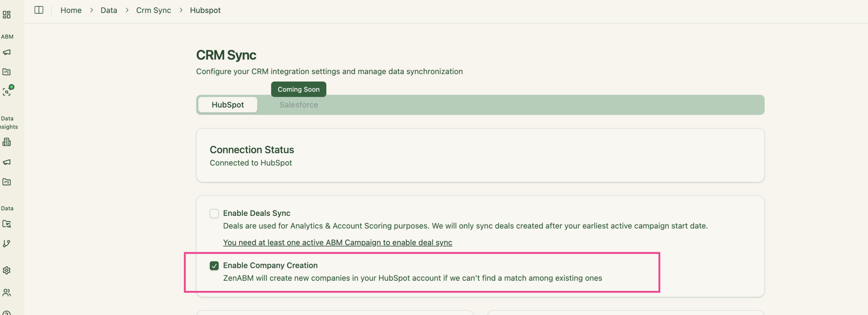This screenshot has width=868, height=315.
Task: Click the CRM Sync page heading
Action: point(226,55)
